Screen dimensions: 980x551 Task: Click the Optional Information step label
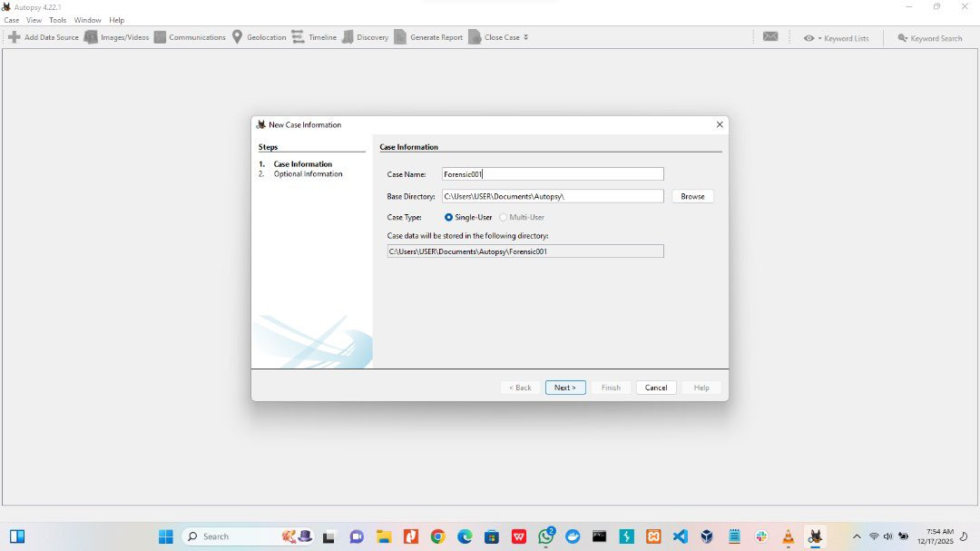pos(308,174)
